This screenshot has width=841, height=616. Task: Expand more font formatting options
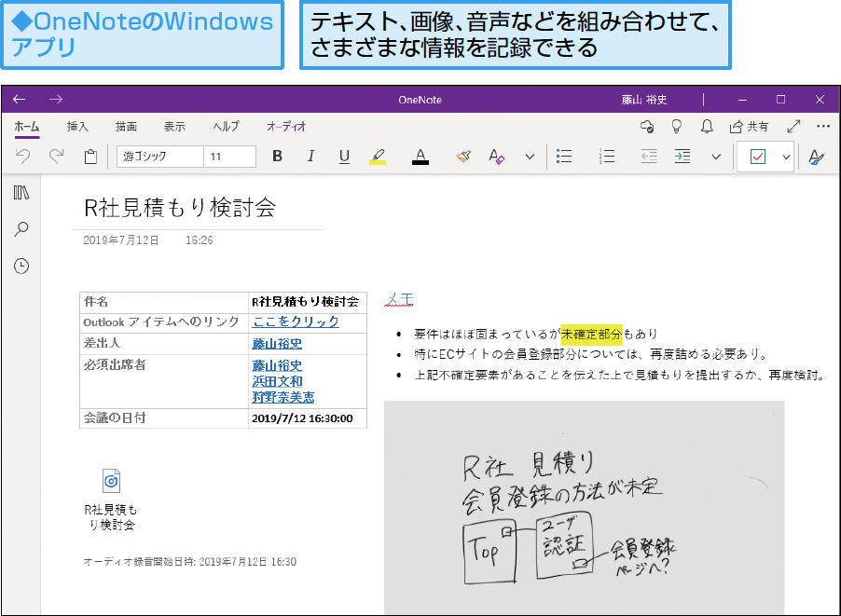tap(530, 157)
